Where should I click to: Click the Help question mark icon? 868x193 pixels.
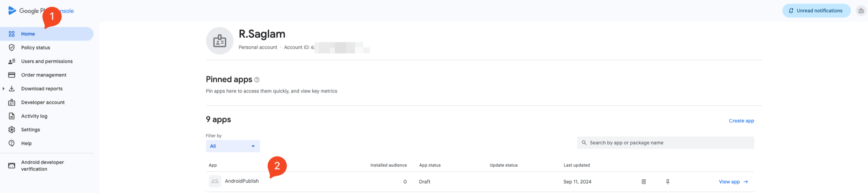(x=12, y=143)
